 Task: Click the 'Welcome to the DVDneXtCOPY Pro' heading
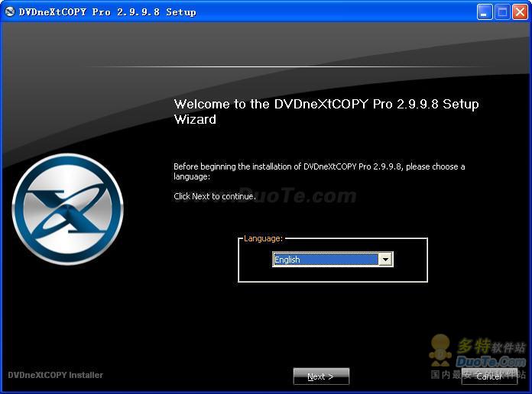(x=326, y=111)
